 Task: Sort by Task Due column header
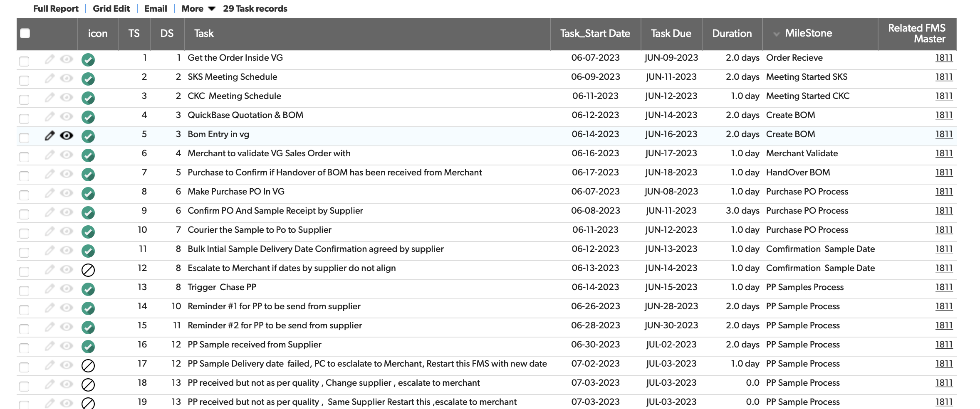pyautogui.click(x=671, y=33)
